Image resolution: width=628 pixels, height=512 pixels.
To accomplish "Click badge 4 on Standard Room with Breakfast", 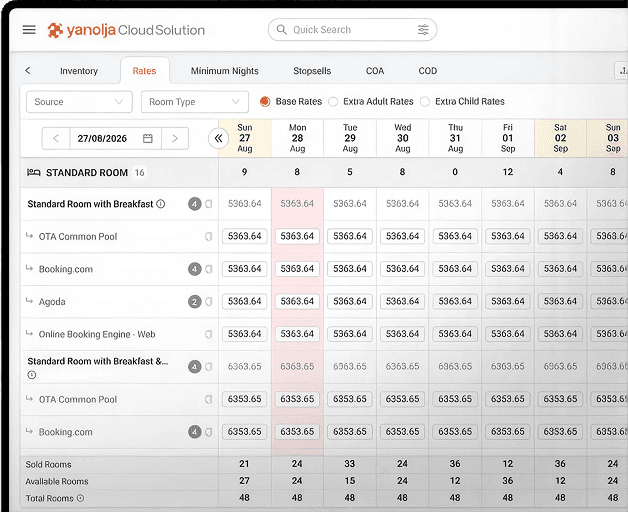I will [x=195, y=204].
